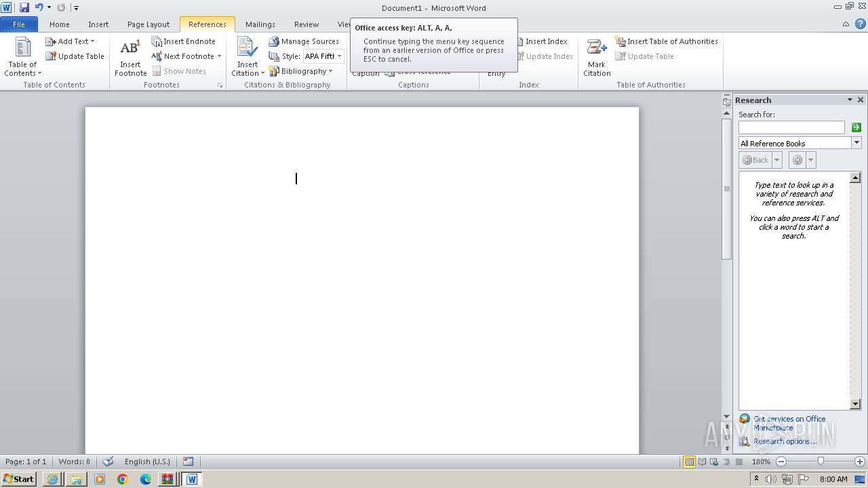
Task: Click the document vertical scrollbar
Action: [727, 188]
